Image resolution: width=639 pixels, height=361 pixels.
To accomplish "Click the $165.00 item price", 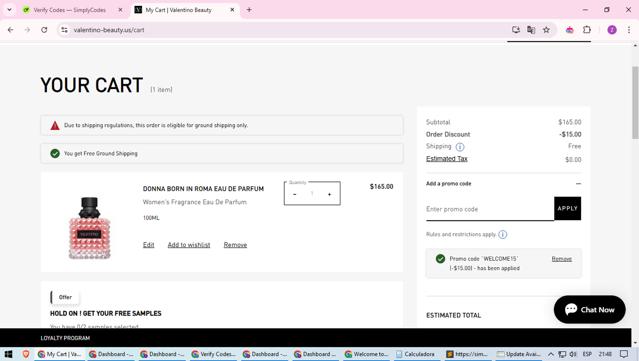I will click(381, 187).
